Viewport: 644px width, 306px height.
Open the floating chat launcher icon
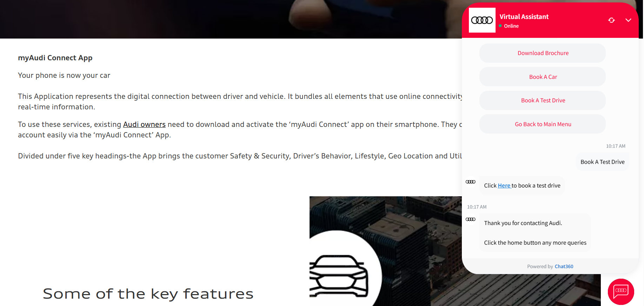[x=621, y=292]
